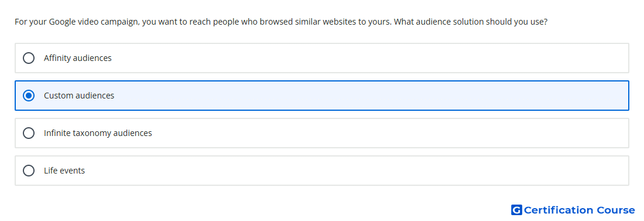The width and height of the screenshot is (644, 221).
Task: Open the Certification Course watermark link
Action: point(573,210)
